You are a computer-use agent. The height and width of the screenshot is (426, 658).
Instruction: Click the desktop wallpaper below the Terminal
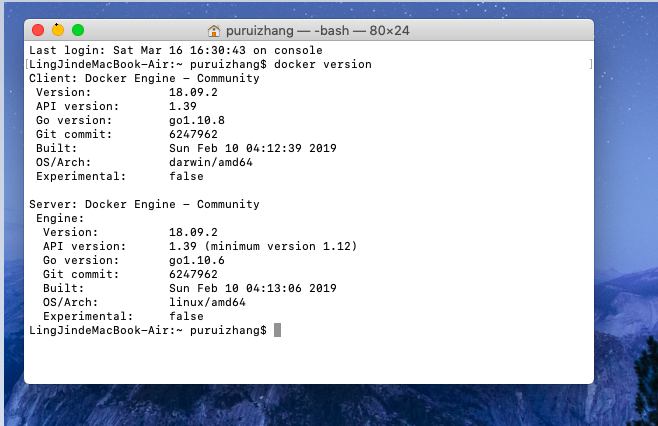(330, 406)
